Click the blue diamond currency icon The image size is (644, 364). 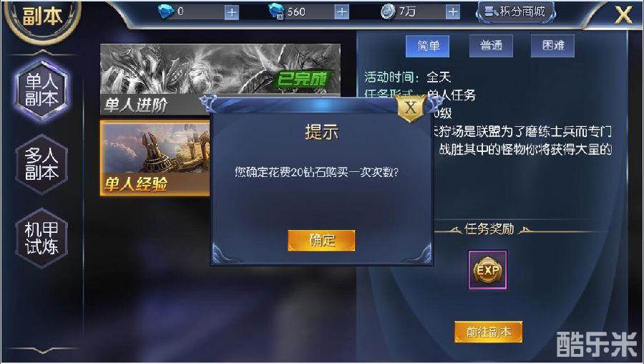pyautogui.click(x=166, y=11)
